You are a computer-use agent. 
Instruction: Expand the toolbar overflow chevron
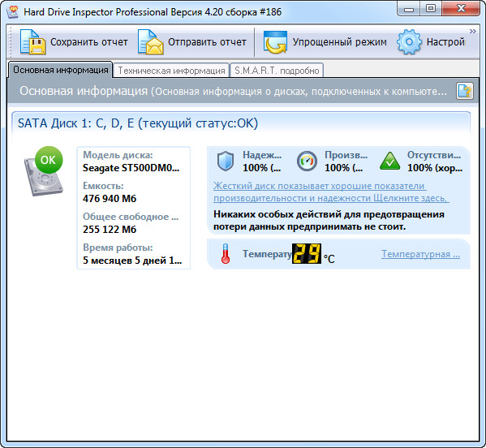pos(472,32)
